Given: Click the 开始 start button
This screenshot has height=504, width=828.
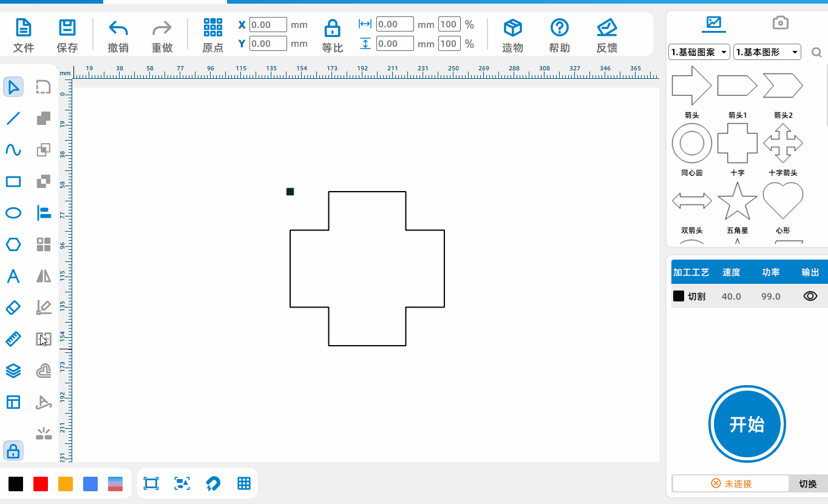Looking at the screenshot, I should [x=747, y=424].
